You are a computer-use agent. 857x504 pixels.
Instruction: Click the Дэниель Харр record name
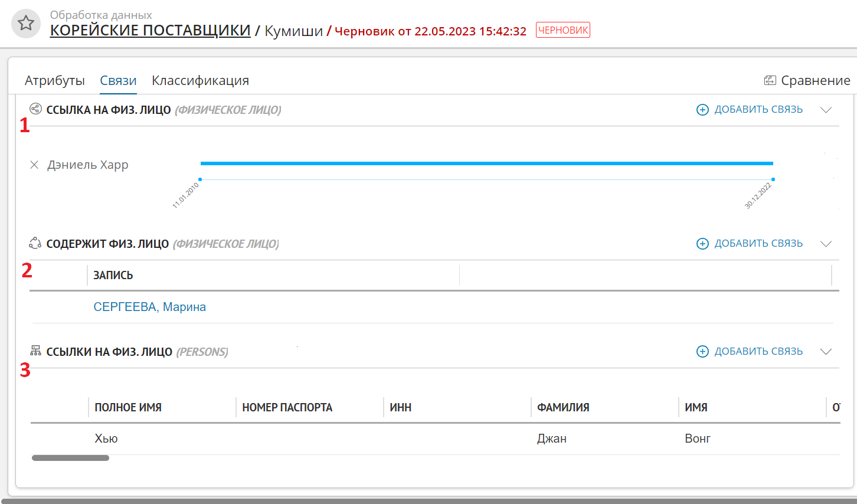point(88,165)
